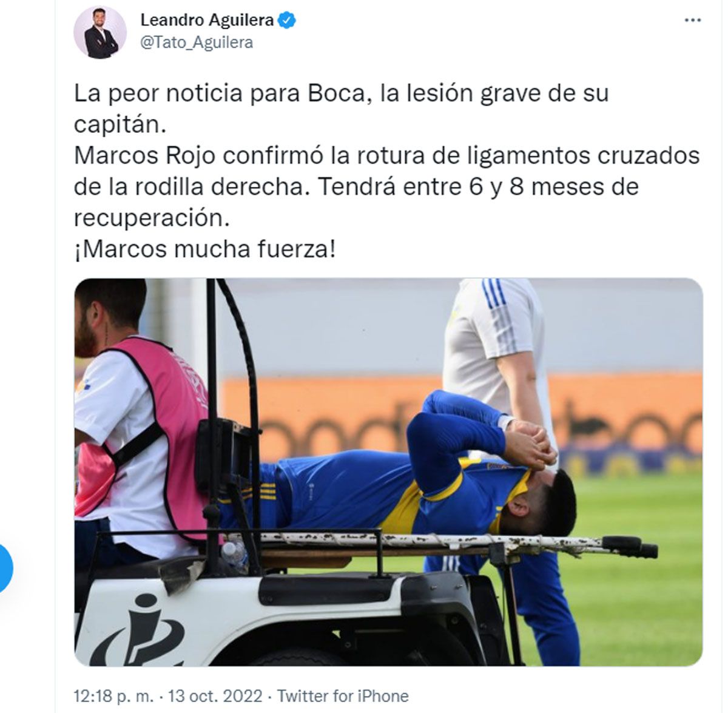The width and height of the screenshot is (728, 713).
Task: Open the Twitter for iPhone source link
Action: [343, 695]
